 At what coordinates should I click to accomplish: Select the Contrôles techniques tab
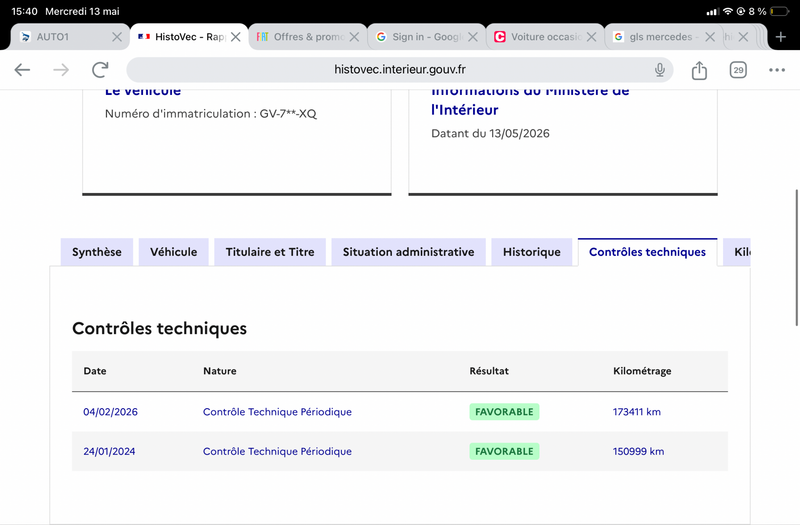(647, 252)
